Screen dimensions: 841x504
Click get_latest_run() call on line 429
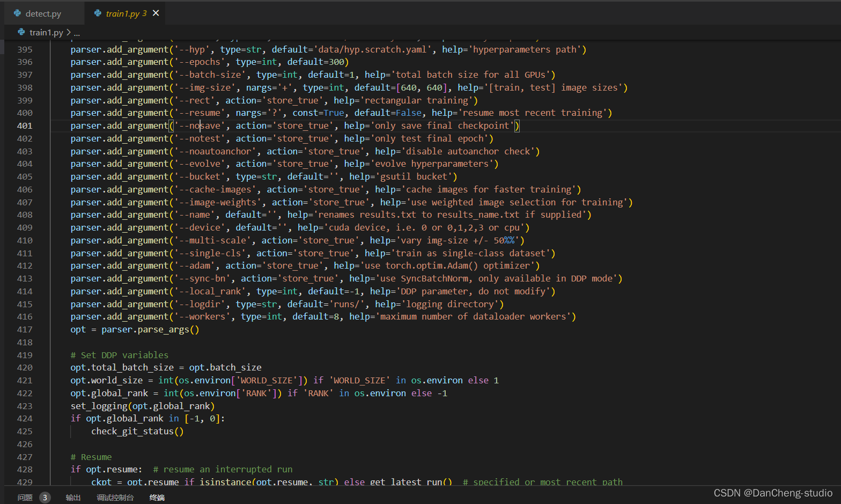click(411, 482)
